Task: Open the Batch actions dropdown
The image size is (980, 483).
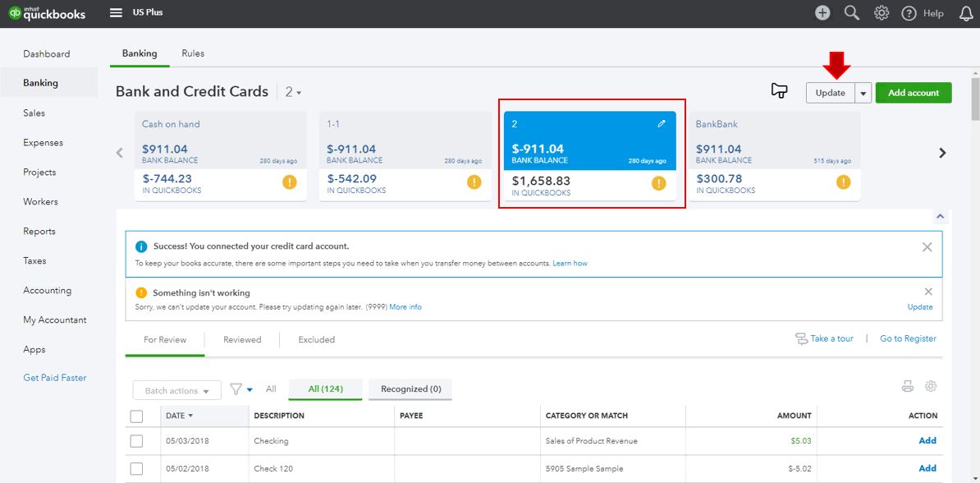Action: tap(176, 389)
